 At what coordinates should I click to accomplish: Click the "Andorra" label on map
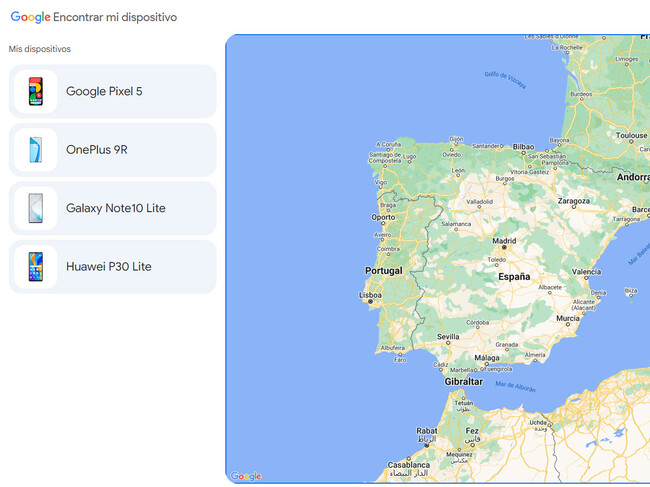tap(633, 177)
